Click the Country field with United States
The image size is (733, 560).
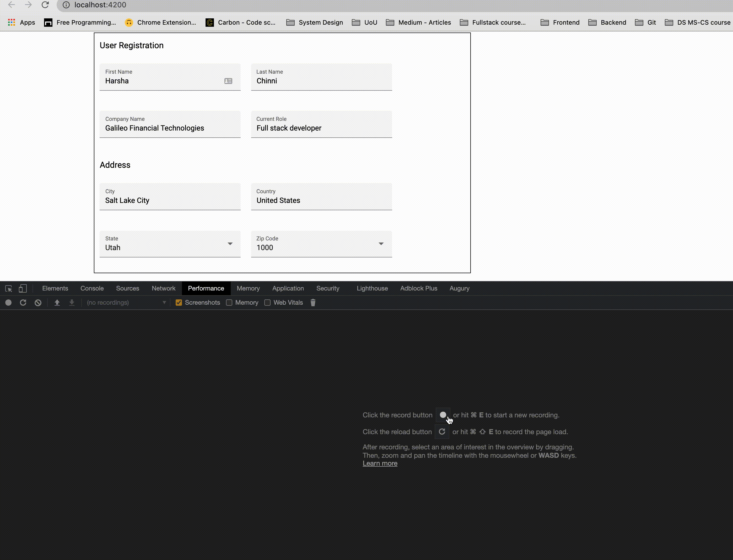321,197
